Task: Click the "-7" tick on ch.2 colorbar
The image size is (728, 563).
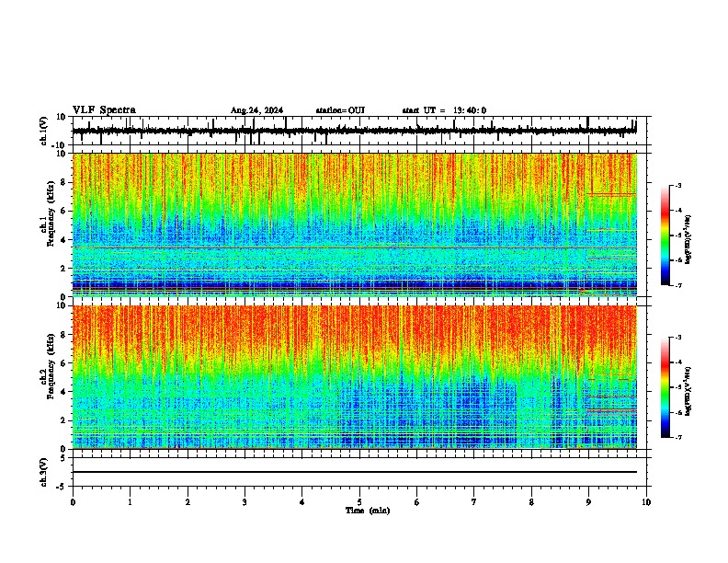Action: coord(677,437)
